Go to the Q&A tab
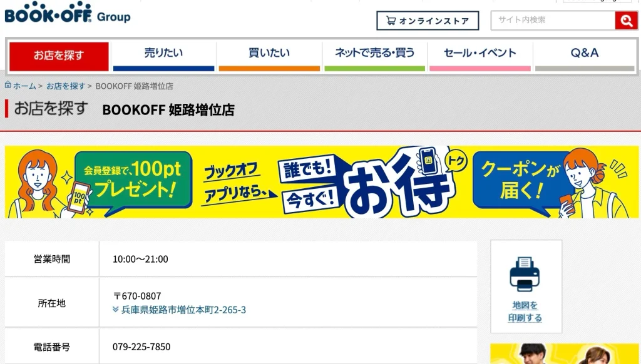The width and height of the screenshot is (641, 364). (585, 56)
